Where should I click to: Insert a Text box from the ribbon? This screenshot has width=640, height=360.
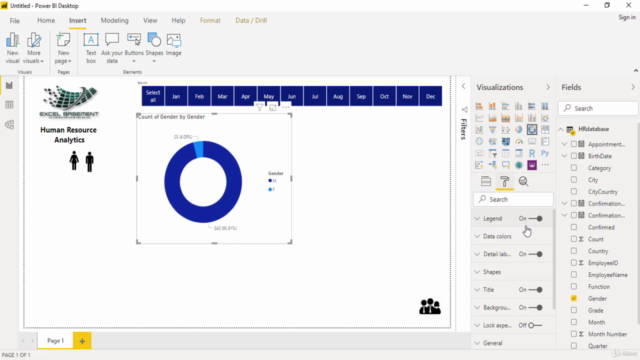tap(91, 48)
